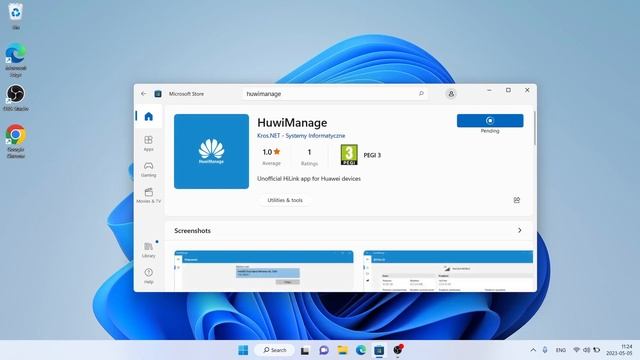Click the PEGI 3 rating badge

click(x=349, y=155)
